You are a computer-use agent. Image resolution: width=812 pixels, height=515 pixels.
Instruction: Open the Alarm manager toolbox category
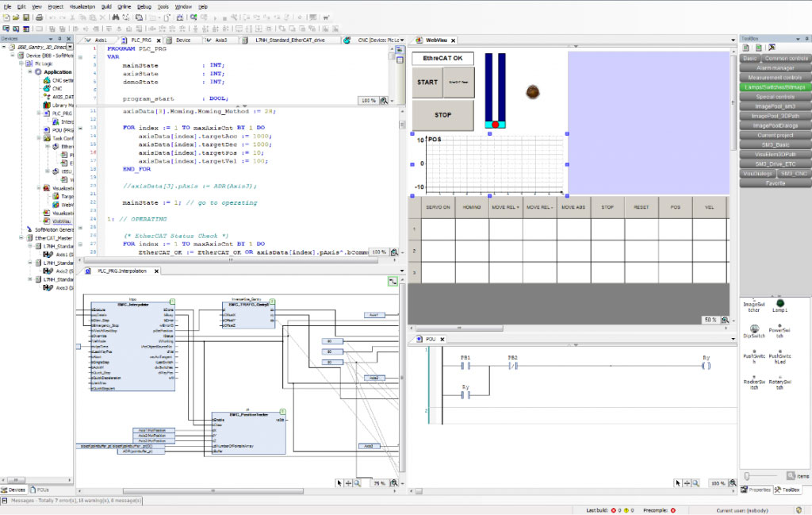[x=776, y=68]
